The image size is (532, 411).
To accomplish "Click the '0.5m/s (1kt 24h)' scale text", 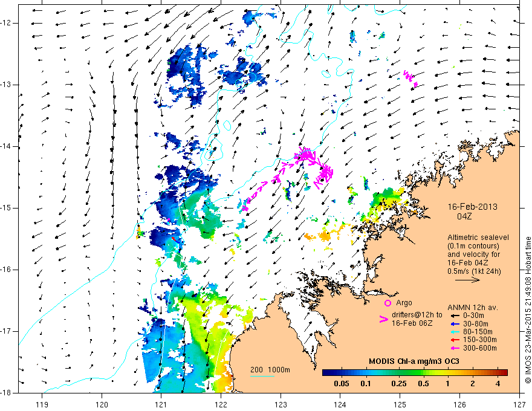I will 474,271.
